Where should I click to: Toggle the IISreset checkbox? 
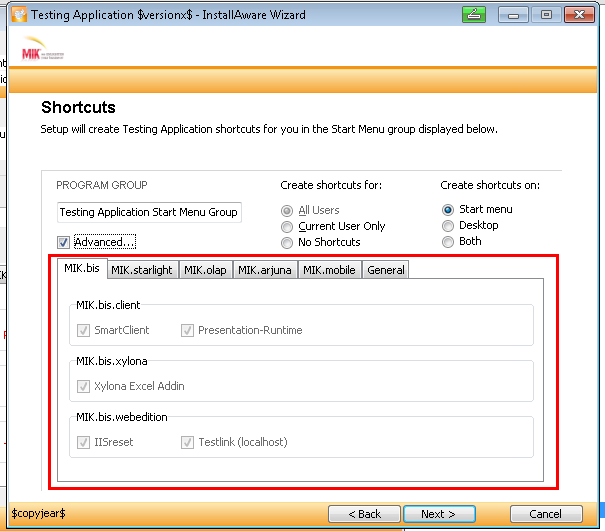pos(83,442)
